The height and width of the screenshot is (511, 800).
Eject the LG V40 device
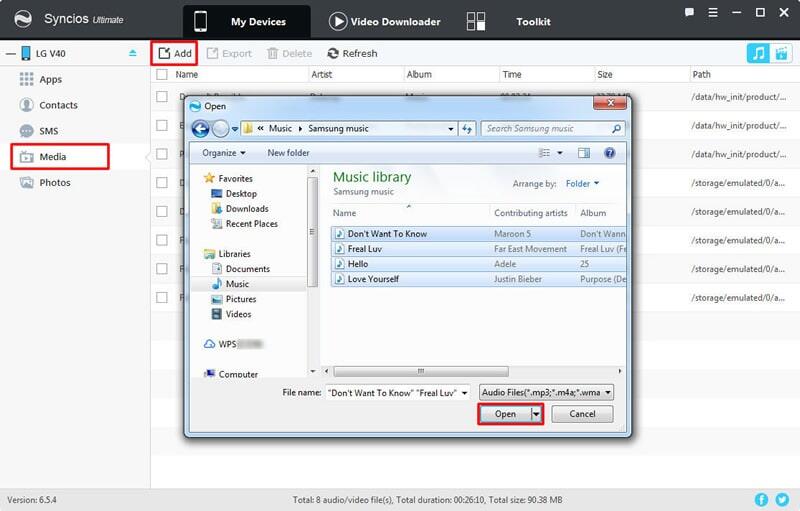tap(133, 53)
